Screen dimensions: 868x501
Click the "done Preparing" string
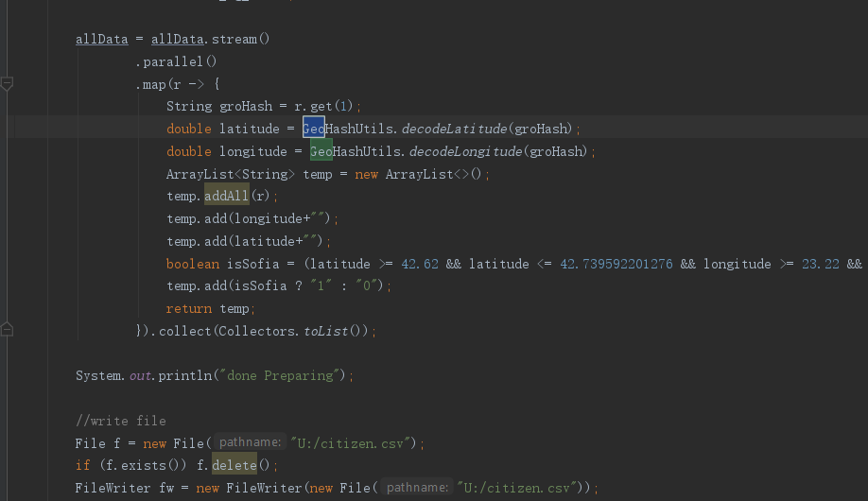[x=280, y=375]
